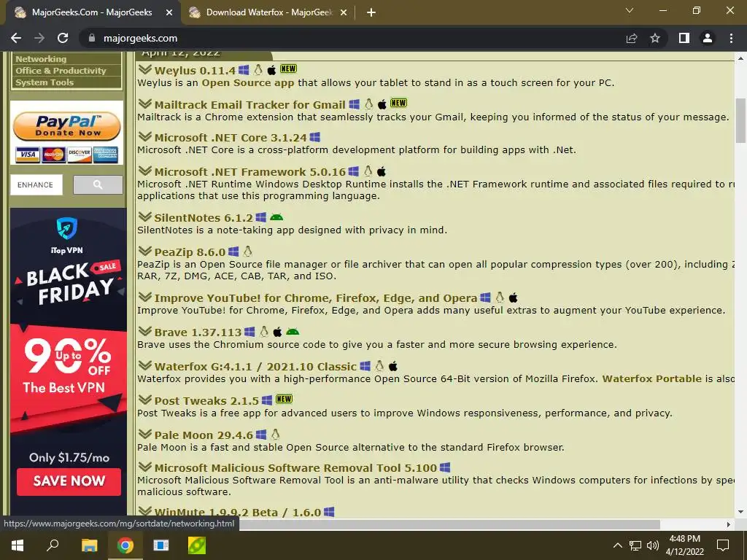
Task: Expand the chevron beside Brave 1.37.113
Action: tap(145, 332)
